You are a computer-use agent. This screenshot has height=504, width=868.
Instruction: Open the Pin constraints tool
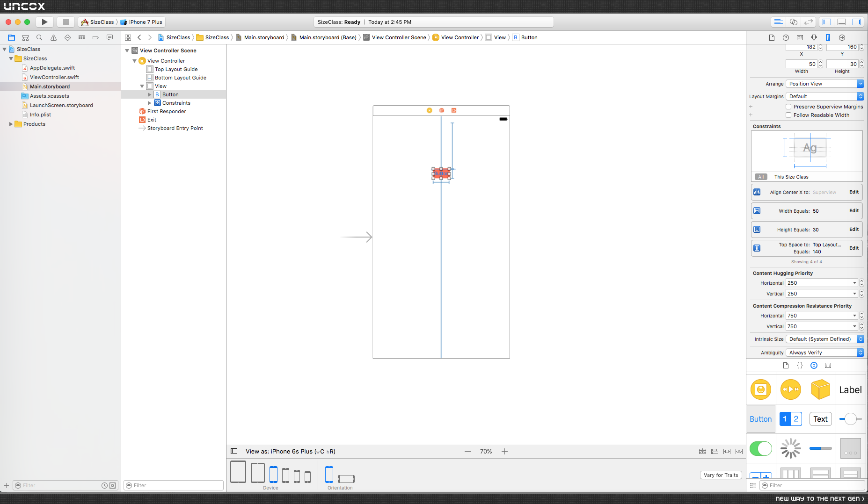(727, 451)
